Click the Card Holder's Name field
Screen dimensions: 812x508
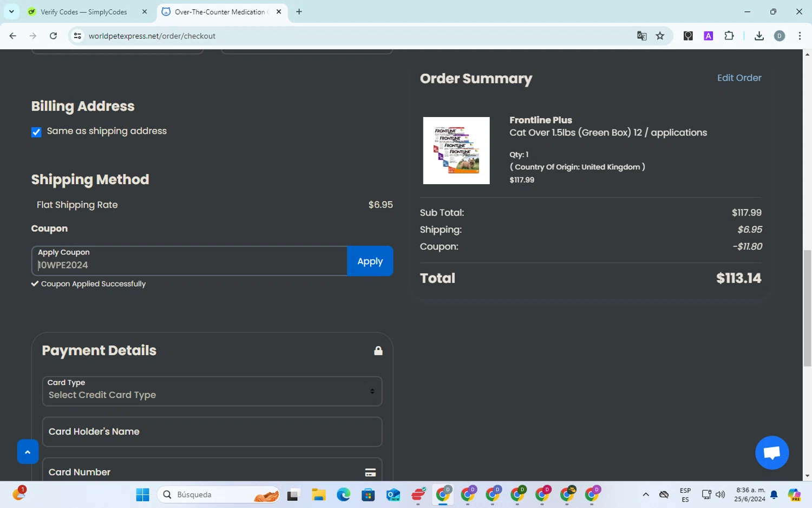click(x=212, y=432)
